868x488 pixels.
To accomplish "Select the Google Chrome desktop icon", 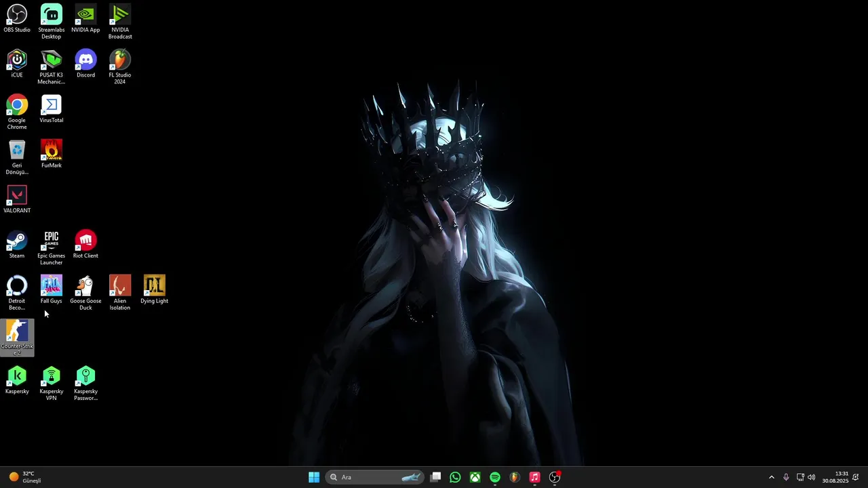I will (x=17, y=113).
